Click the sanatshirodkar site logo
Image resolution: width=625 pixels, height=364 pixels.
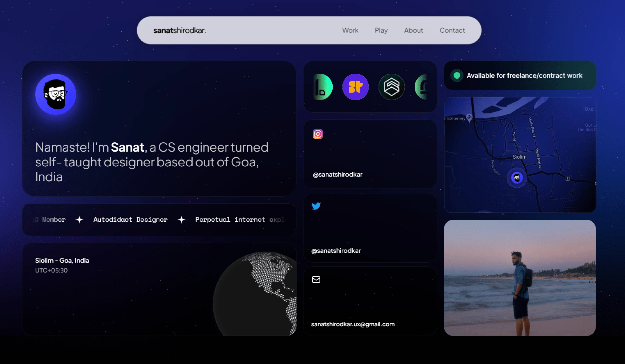179,30
